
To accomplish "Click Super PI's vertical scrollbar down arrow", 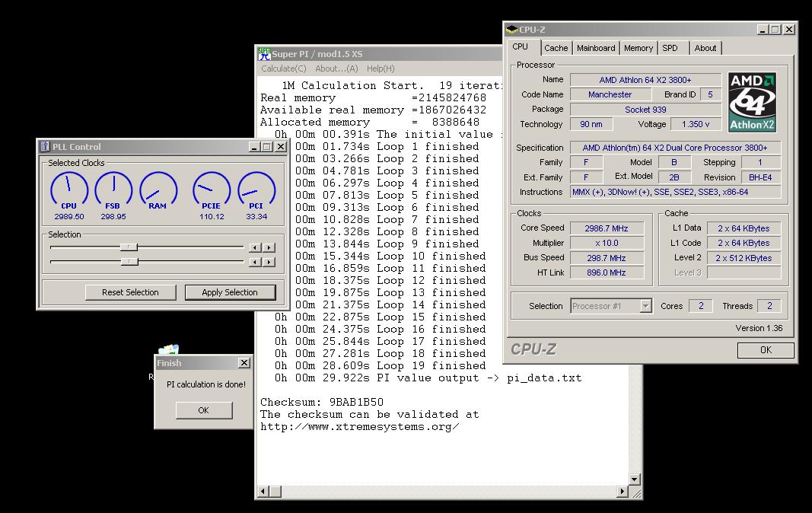I will pyautogui.click(x=635, y=480).
